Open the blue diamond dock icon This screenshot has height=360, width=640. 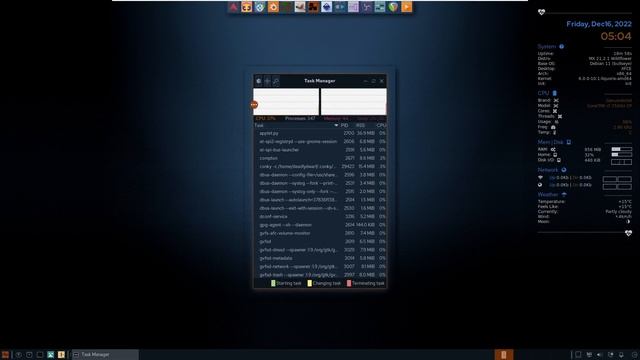[260, 7]
